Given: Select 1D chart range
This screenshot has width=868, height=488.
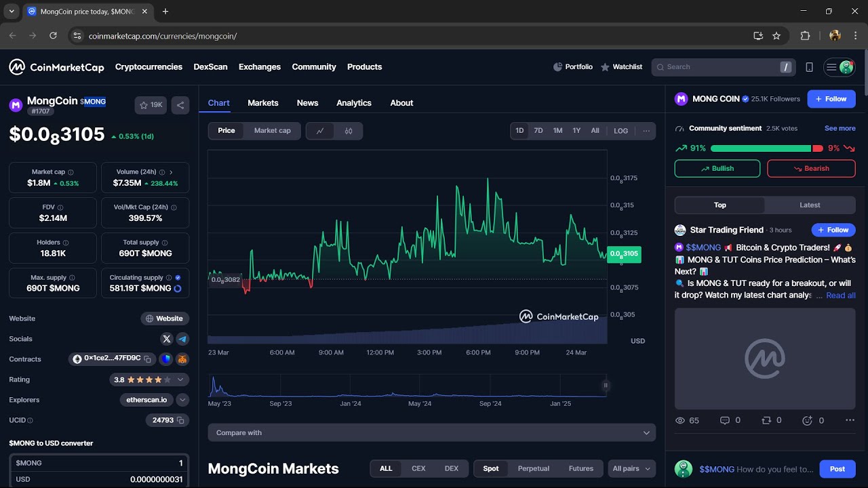Looking at the screenshot, I should point(519,131).
